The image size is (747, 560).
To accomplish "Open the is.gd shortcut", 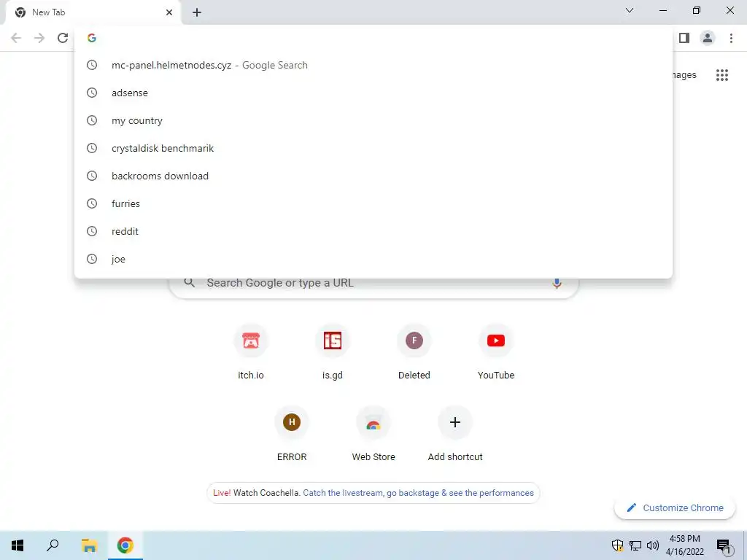I will (x=332, y=351).
